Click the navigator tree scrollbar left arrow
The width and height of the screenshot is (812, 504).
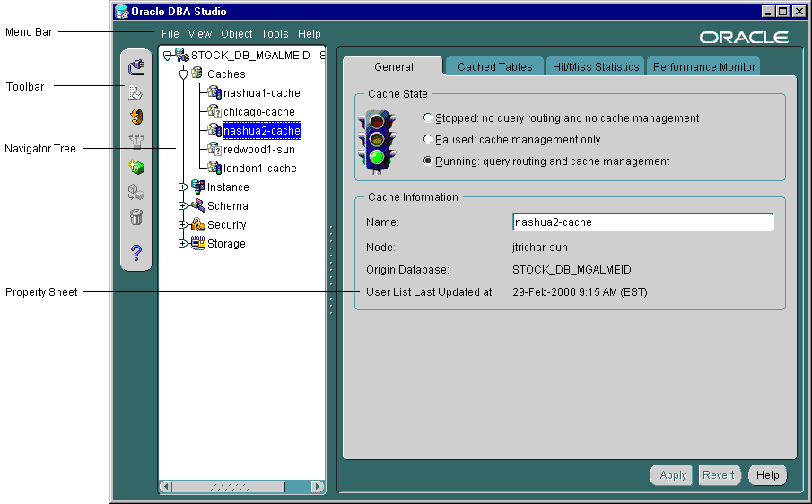point(166,486)
